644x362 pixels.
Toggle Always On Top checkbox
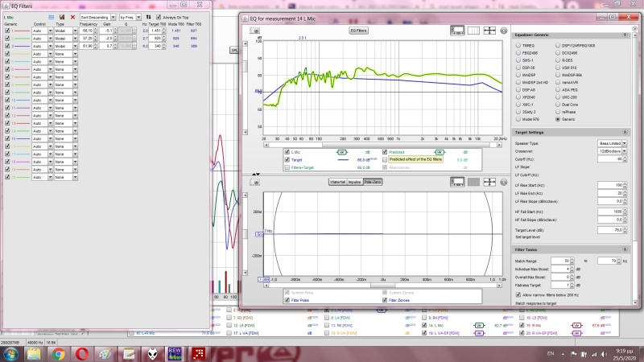[159, 17]
